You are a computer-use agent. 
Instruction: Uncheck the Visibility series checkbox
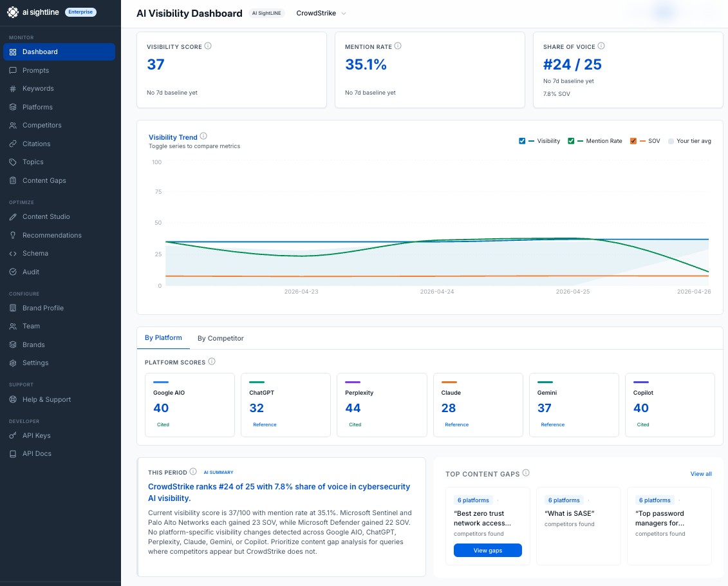[x=522, y=141]
